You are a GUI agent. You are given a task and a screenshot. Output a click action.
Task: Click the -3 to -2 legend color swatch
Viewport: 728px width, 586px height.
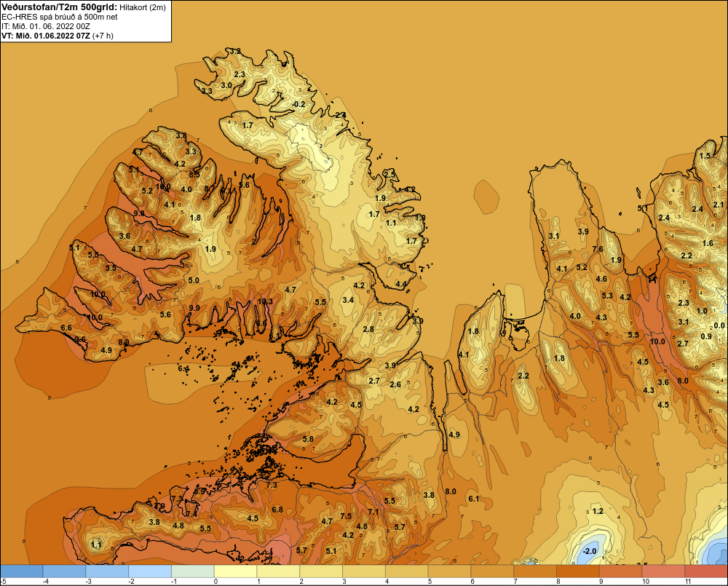[x=107, y=571]
